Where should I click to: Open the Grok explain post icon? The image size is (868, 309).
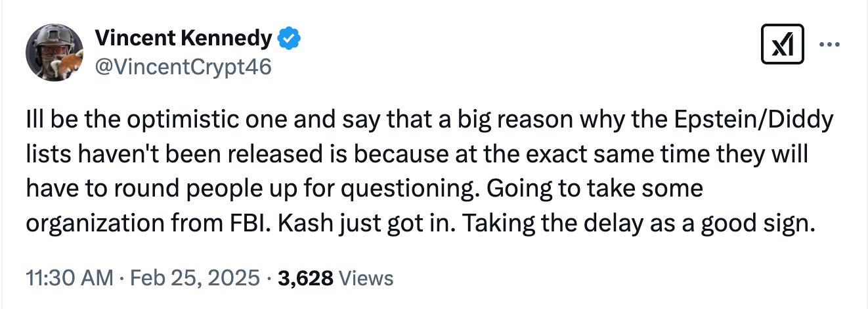783,45
